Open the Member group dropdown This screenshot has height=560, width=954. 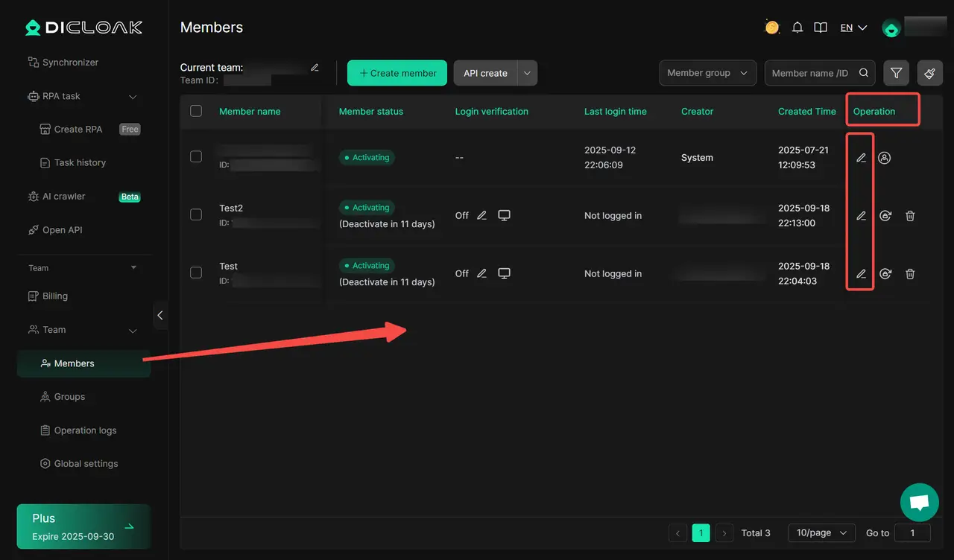(707, 73)
